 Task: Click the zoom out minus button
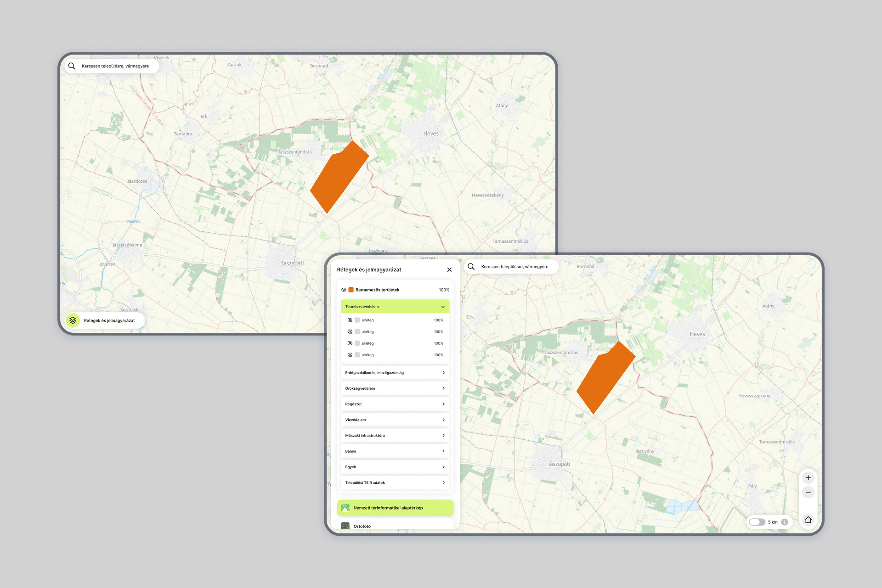tap(808, 493)
